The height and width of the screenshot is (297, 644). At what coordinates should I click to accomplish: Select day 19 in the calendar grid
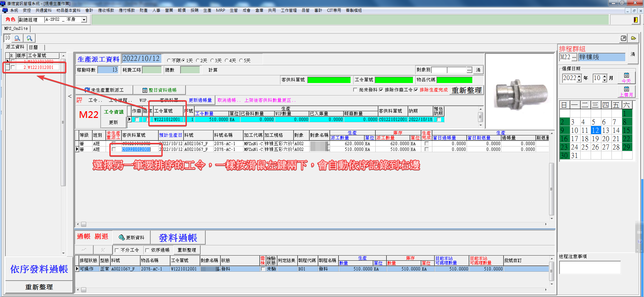tap(595, 139)
